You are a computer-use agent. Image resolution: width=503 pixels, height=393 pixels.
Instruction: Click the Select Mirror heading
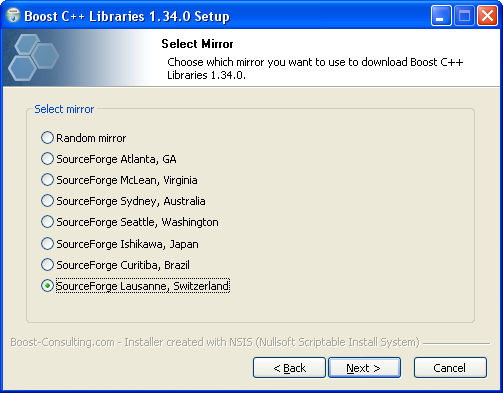tap(197, 44)
